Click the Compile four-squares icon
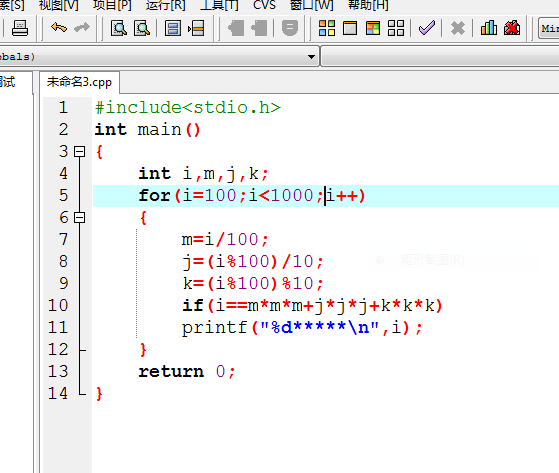The width and height of the screenshot is (559, 473). pyautogui.click(x=327, y=28)
